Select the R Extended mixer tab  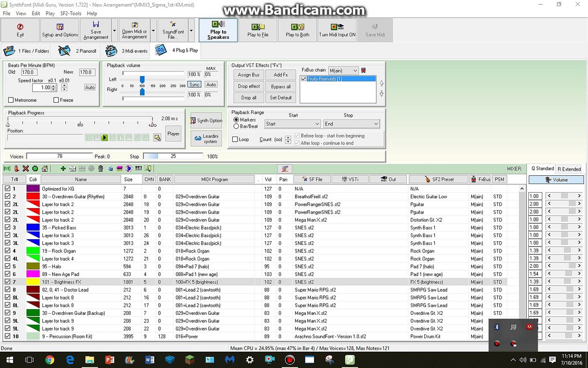569,169
